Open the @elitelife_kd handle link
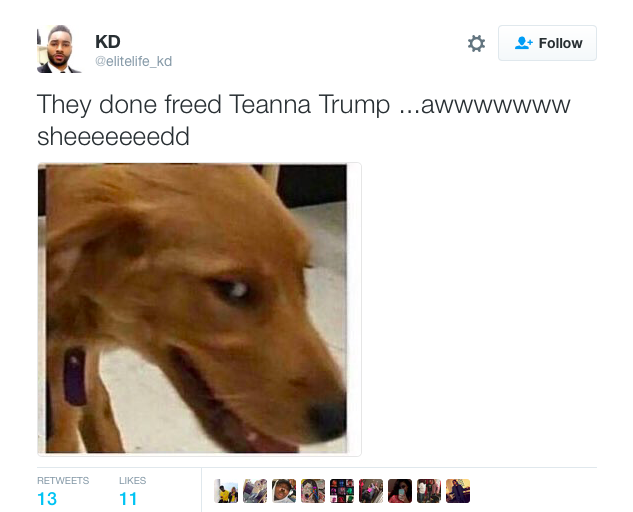633x512 pixels. (x=134, y=61)
